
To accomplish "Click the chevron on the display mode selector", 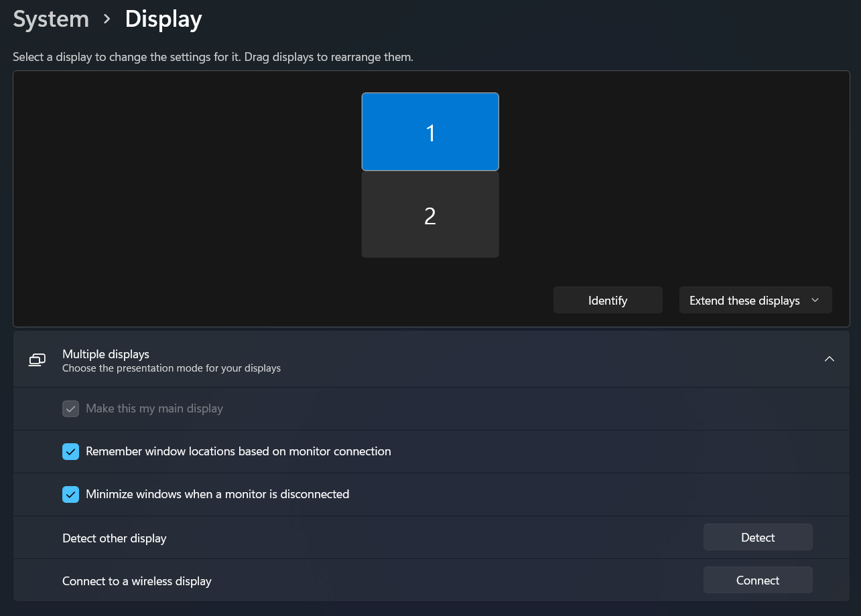I will 815,300.
